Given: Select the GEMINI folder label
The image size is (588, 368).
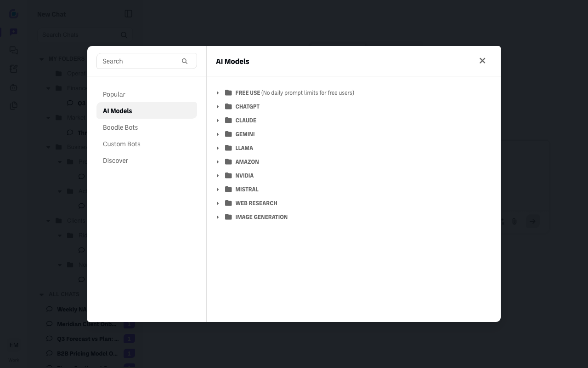Looking at the screenshot, I should pyautogui.click(x=245, y=134).
